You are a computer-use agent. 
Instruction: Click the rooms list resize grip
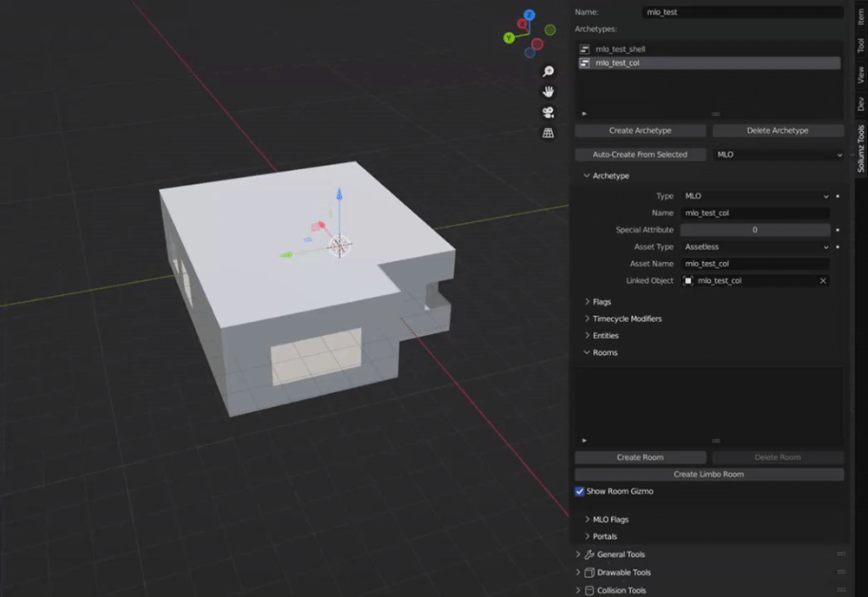coord(716,441)
